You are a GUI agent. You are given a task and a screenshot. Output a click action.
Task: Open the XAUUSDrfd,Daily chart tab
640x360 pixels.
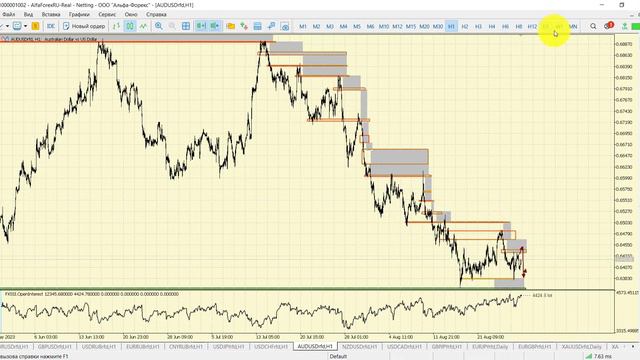[x=582, y=347]
